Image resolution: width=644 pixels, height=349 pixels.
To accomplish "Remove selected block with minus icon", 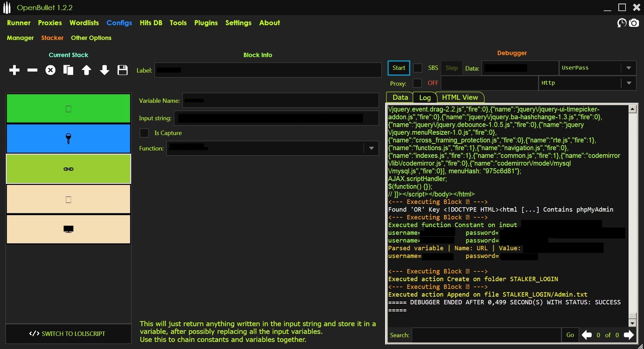I will 32,70.
